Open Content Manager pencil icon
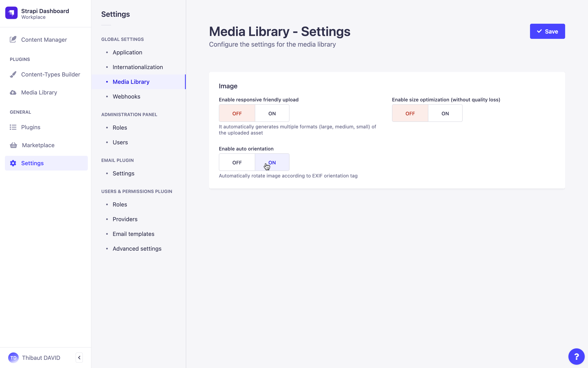Image resolution: width=588 pixels, height=368 pixels. (13, 39)
